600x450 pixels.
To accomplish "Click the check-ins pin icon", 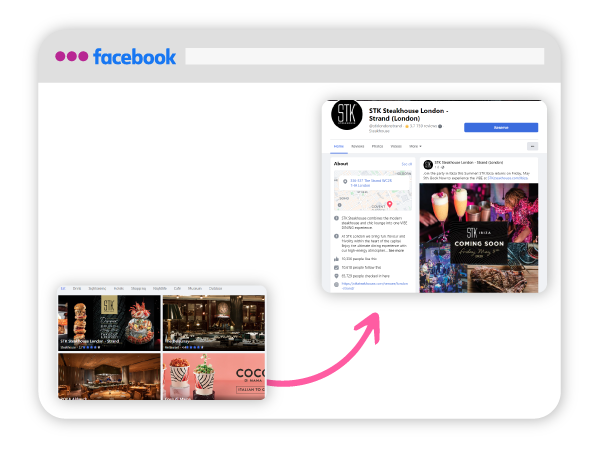I will pos(336,276).
